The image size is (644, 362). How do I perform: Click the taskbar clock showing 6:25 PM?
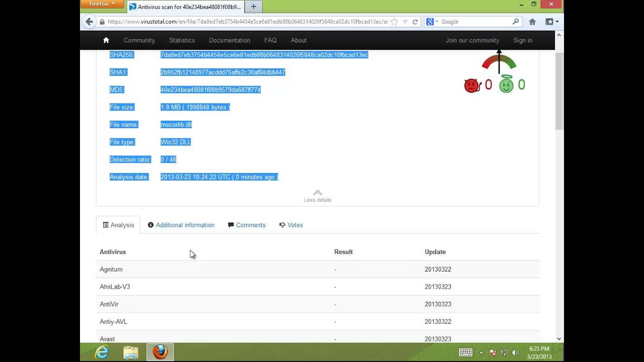point(539,352)
